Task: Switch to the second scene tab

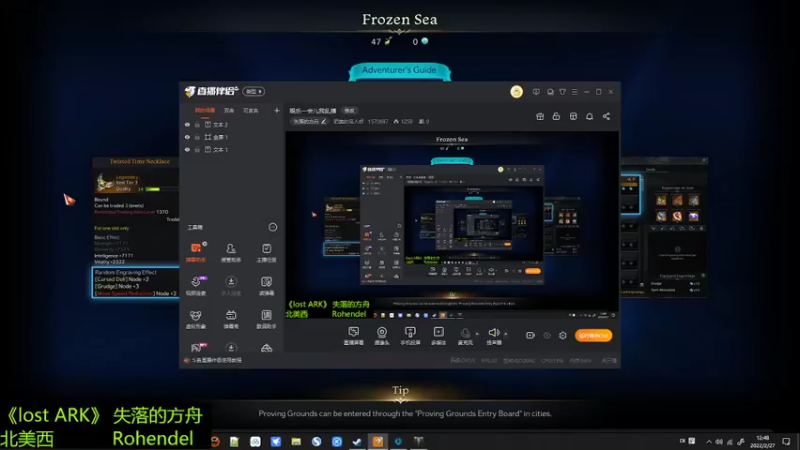Action: tap(229, 110)
